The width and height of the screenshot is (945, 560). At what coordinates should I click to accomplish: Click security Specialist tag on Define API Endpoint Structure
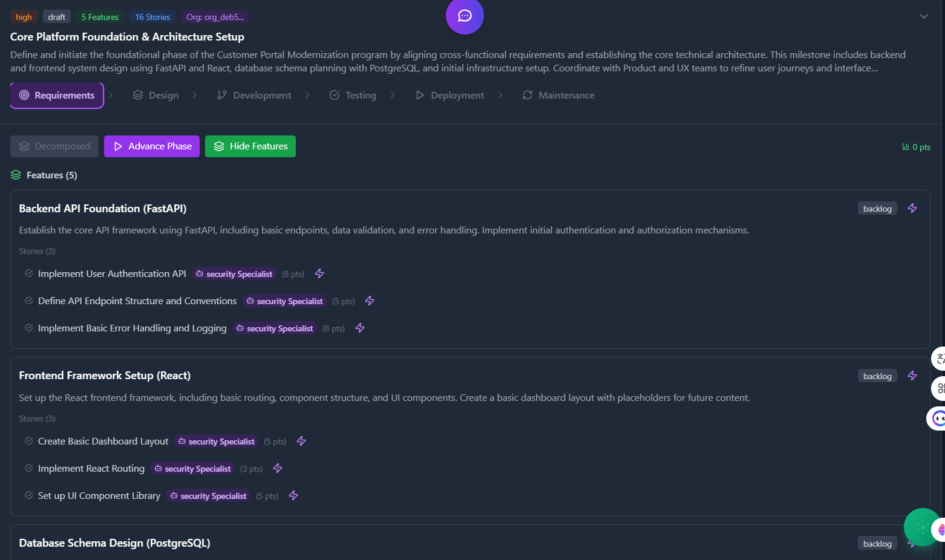[x=284, y=301]
